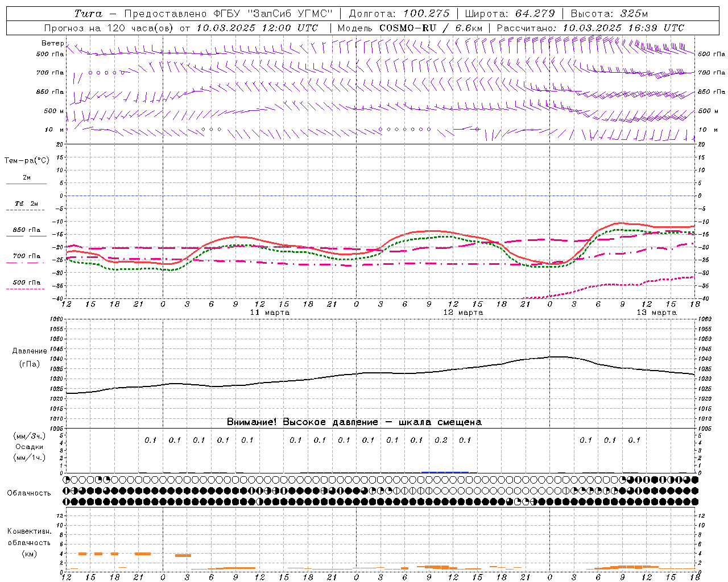728x582 pixels.
Task: Click warning 'Внимание! Высокое давление — шкала смещена'
Action: (354, 422)
